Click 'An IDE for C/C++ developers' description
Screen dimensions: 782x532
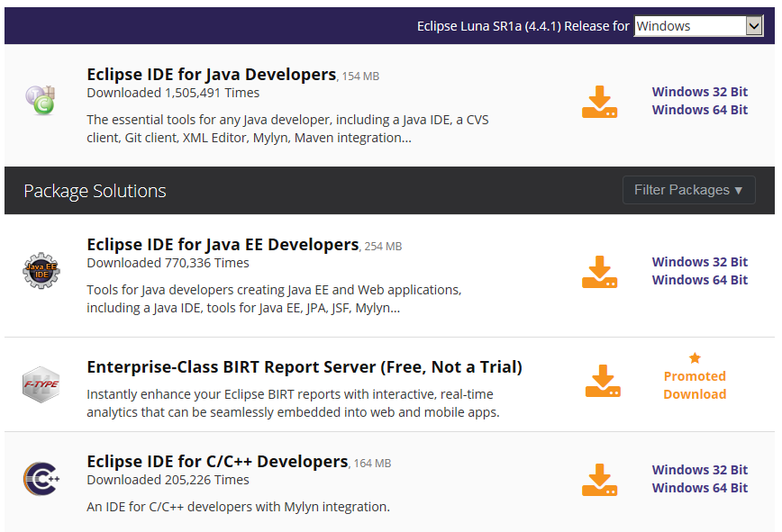coord(239,507)
